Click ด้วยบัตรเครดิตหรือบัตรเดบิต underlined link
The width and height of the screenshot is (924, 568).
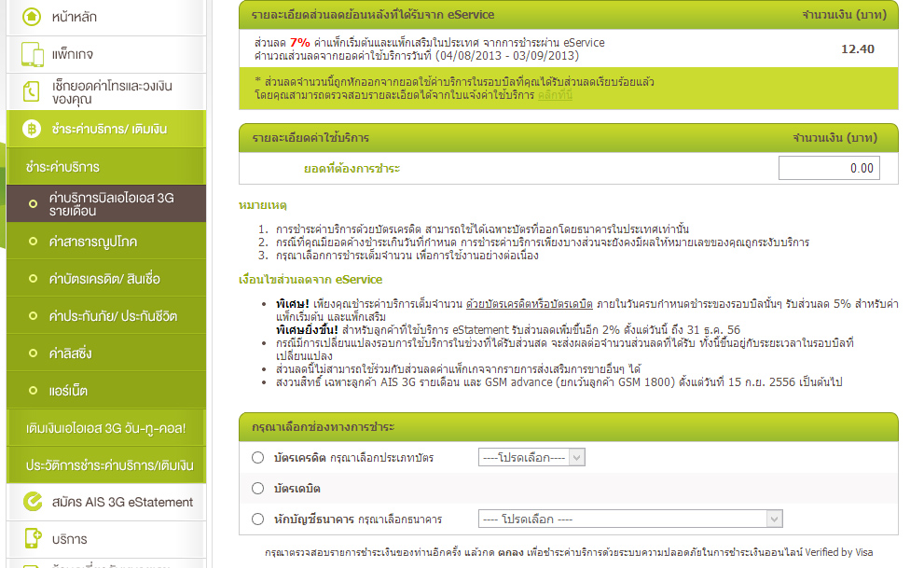click(x=530, y=304)
